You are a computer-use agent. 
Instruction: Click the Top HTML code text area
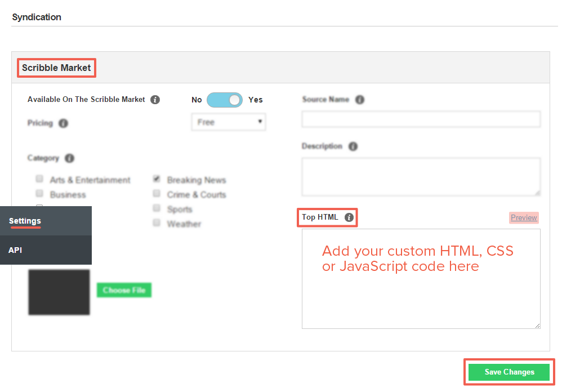click(x=421, y=279)
